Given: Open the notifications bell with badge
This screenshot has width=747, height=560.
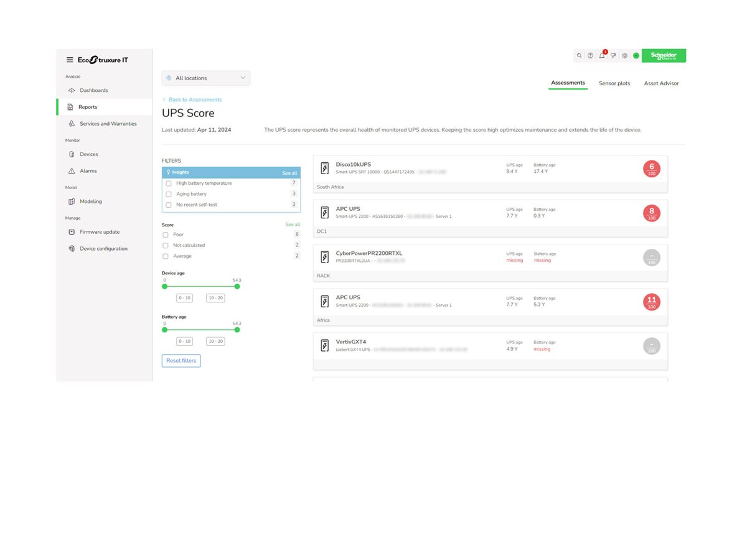Looking at the screenshot, I should 601,55.
